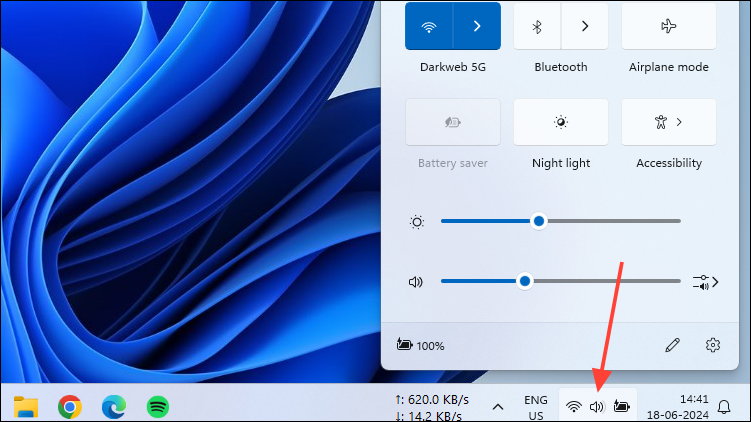Click the ENG US language indicator
751x422 pixels.
click(535, 407)
